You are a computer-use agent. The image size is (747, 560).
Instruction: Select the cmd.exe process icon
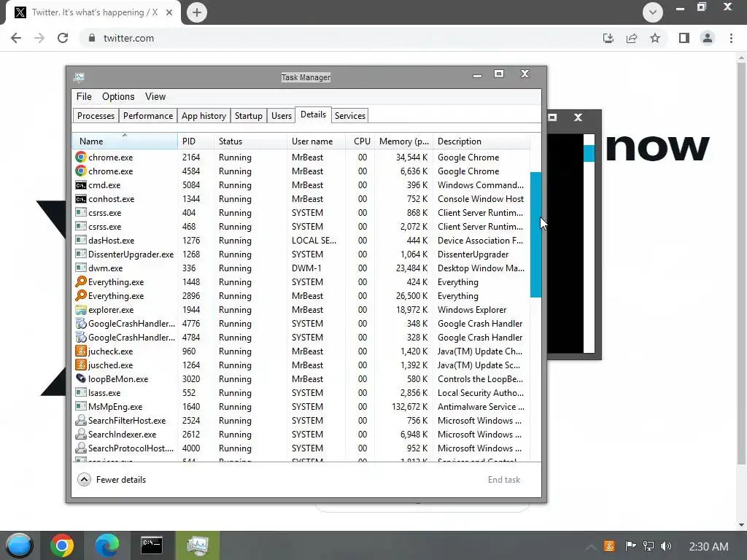point(81,184)
